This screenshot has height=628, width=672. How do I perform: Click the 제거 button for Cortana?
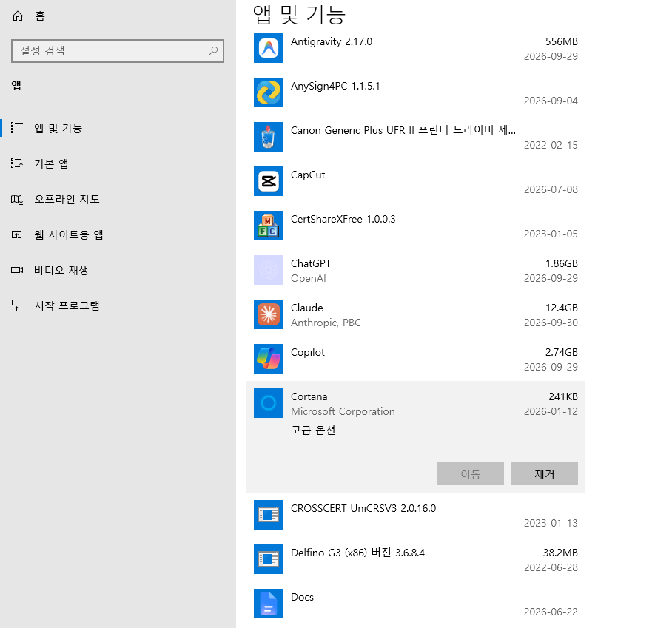[544, 474]
